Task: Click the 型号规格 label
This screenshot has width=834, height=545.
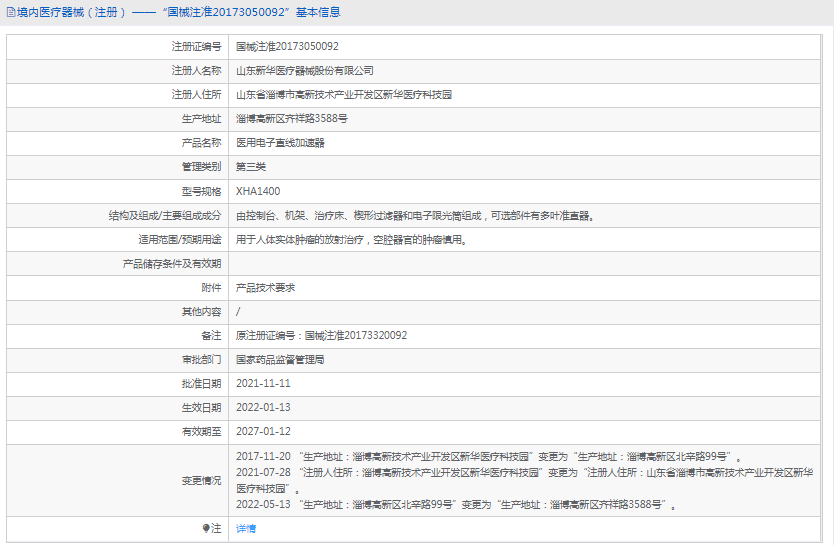Action: 201,191
